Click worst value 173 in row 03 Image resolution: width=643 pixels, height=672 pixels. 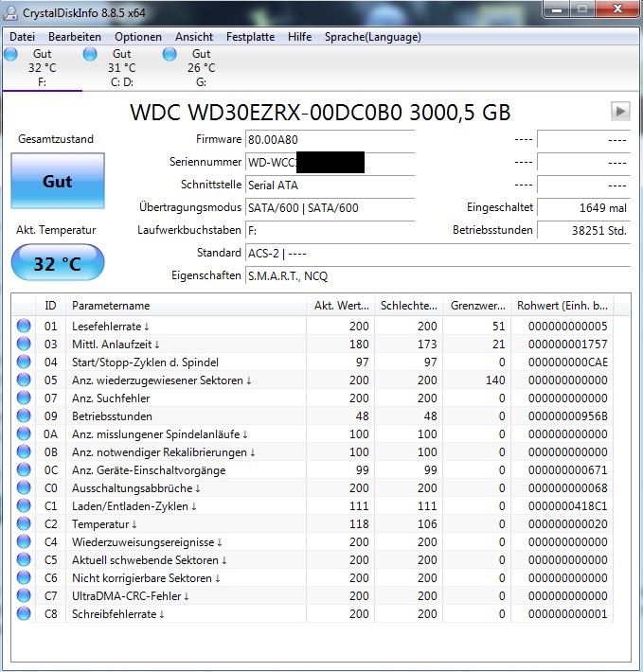pyautogui.click(x=427, y=345)
